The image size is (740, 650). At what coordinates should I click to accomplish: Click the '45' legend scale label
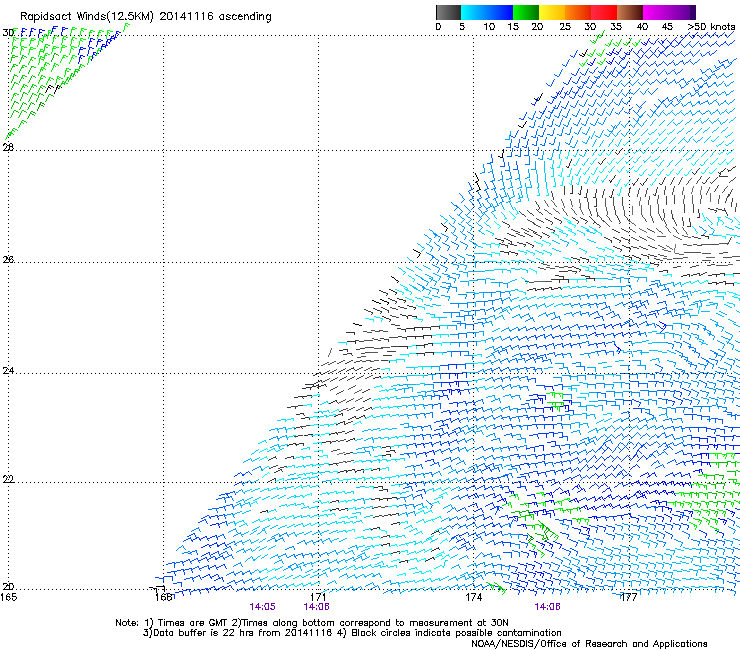[667, 27]
